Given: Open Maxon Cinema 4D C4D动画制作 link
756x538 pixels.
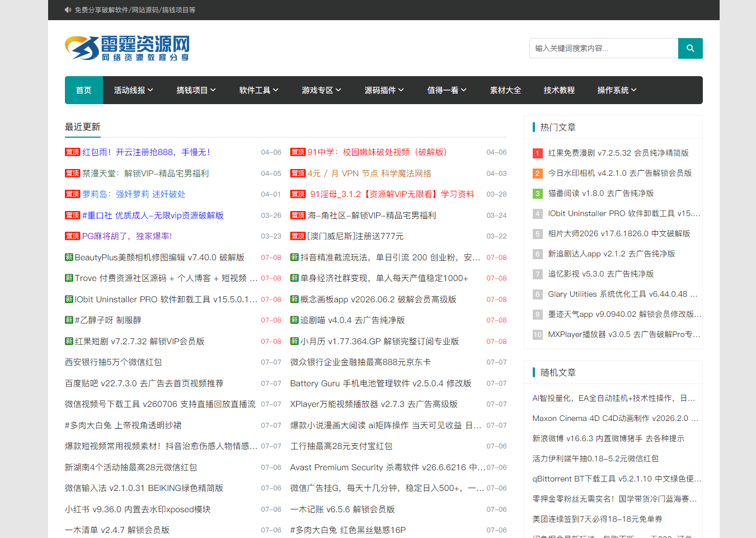Looking at the screenshot, I should click(x=615, y=419).
